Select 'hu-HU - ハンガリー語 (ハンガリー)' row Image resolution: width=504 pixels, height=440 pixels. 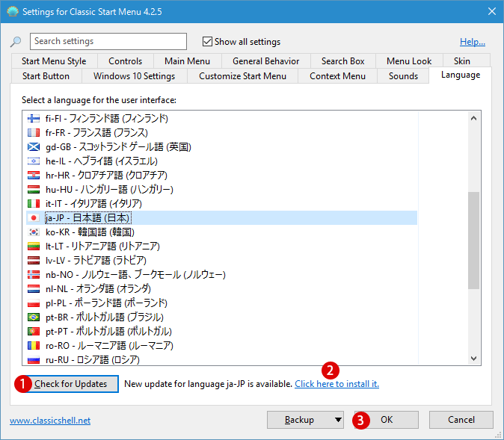point(222,190)
